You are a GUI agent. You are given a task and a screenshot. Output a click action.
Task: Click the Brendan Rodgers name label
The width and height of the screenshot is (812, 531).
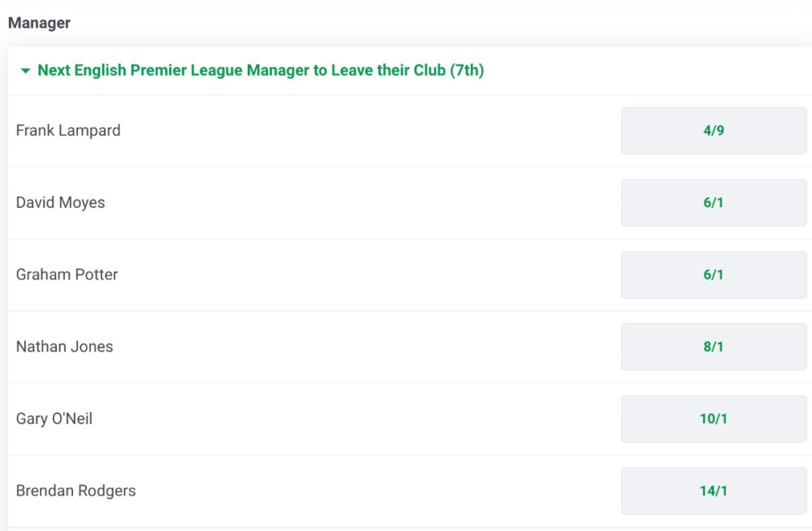tap(76, 491)
